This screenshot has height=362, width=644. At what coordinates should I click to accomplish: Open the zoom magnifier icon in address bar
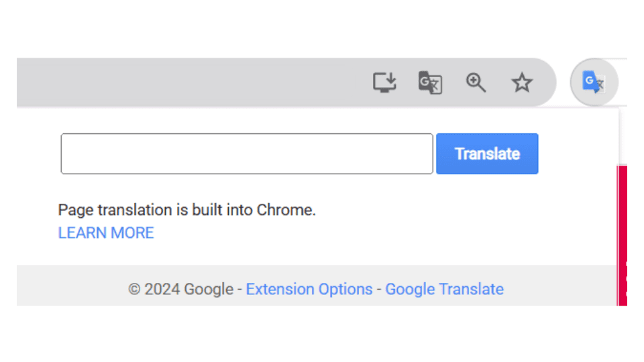[x=476, y=82]
